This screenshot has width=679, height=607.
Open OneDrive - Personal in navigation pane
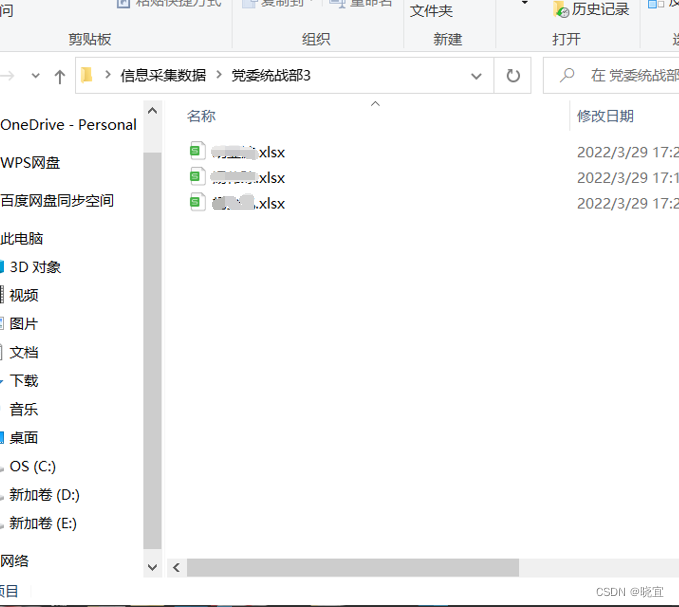point(68,125)
